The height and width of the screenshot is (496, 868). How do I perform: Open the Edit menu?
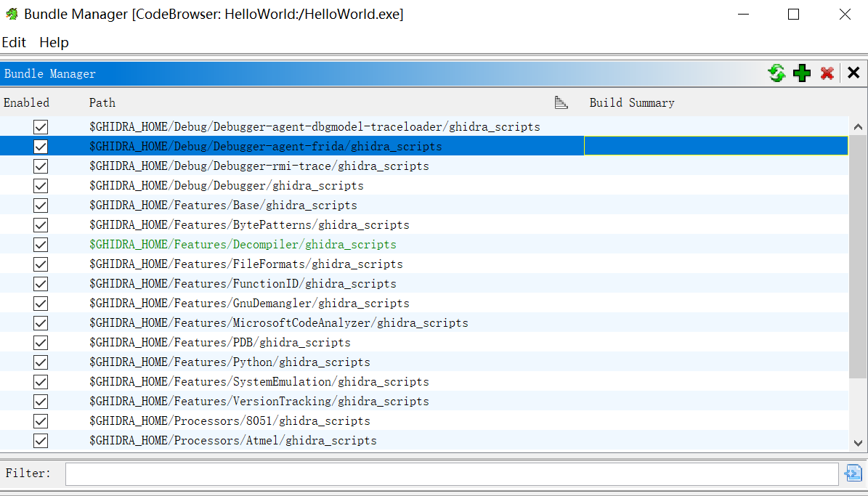(14, 43)
